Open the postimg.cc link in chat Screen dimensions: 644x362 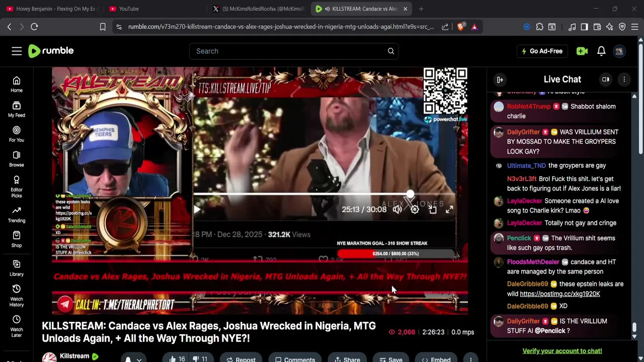(x=559, y=294)
